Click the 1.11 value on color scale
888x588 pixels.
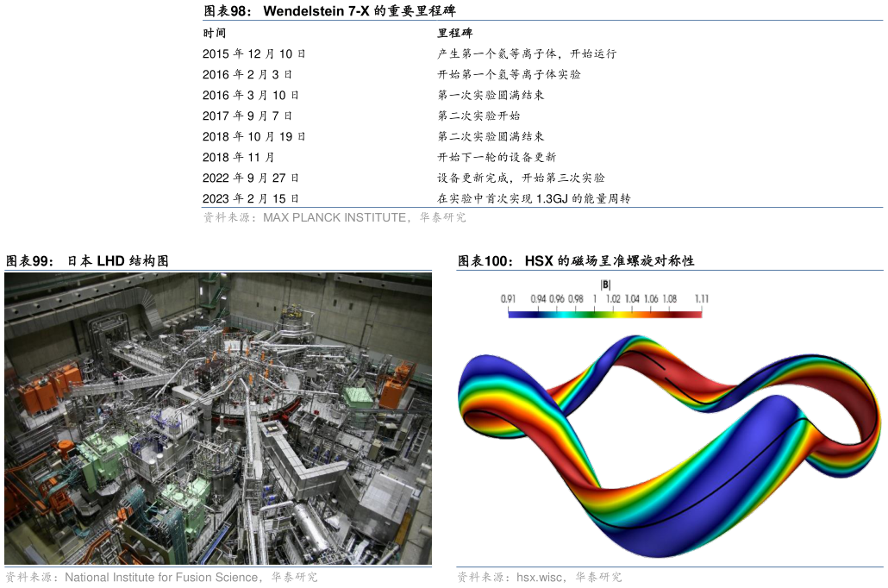click(x=702, y=299)
